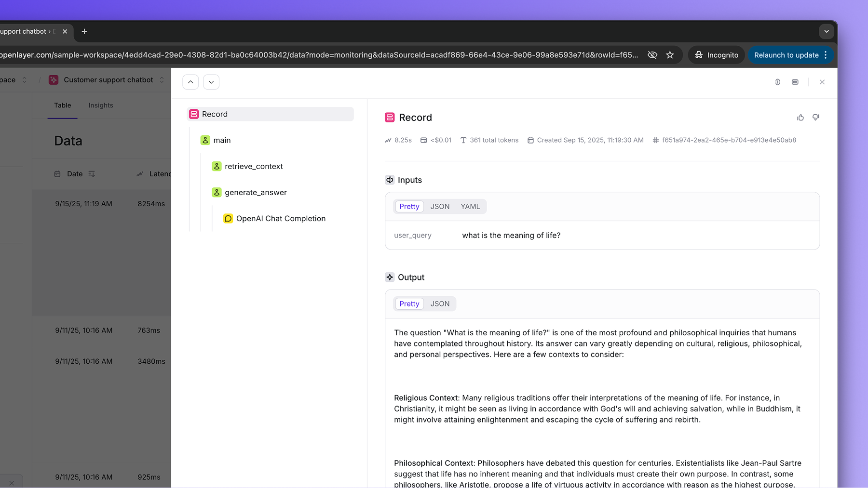Screen dimensions: 868x488
Task: Go to the previous record with the up arrow
Action: pyautogui.click(x=190, y=82)
